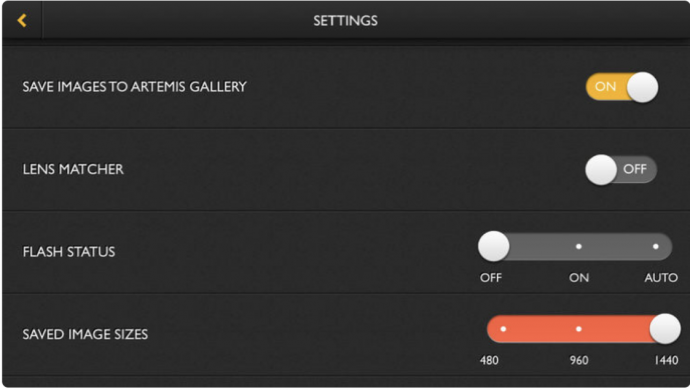Set Flash Status slider to the ON dot

point(579,247)
